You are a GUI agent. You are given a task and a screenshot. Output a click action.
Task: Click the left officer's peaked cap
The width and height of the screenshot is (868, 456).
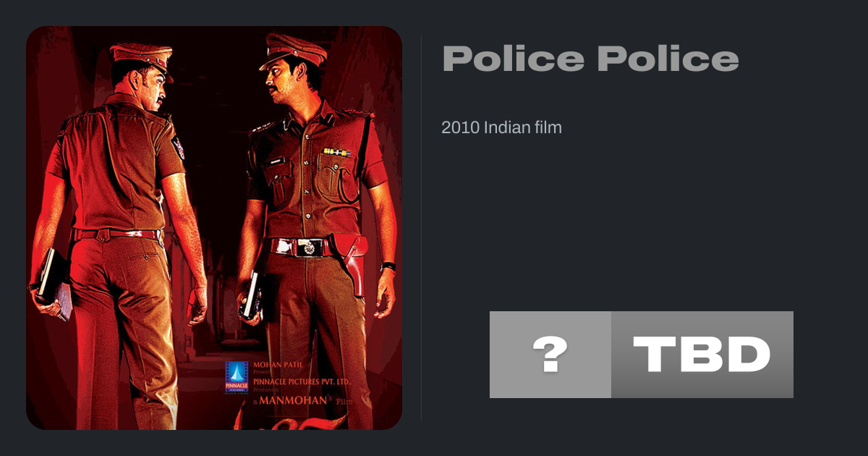(x=142, y=58)
